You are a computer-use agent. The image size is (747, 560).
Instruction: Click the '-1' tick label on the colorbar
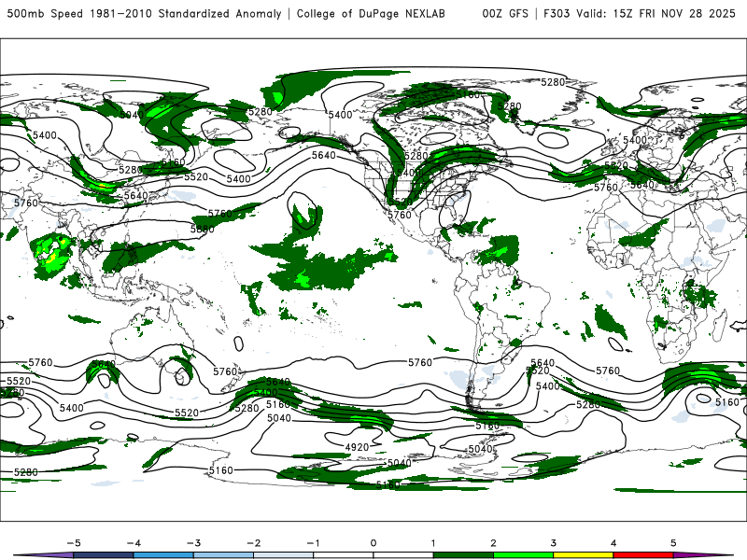313,543
